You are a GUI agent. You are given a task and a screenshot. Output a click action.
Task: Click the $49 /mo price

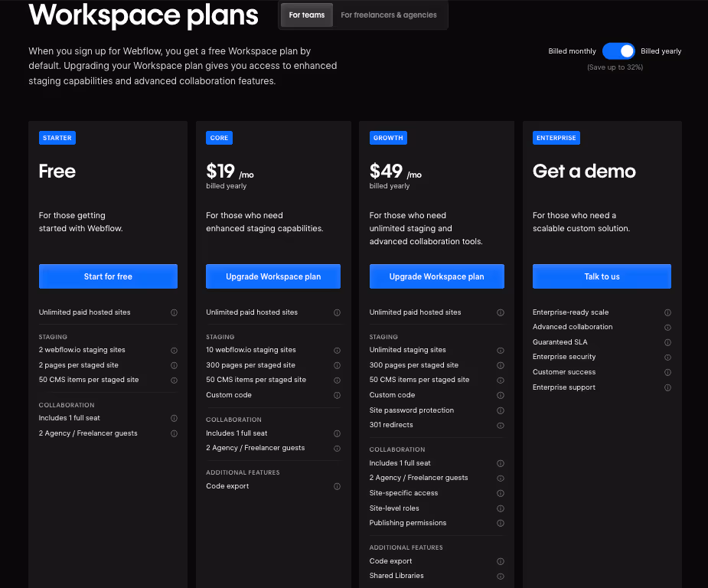pyautogui.click(x=396, y=171)
